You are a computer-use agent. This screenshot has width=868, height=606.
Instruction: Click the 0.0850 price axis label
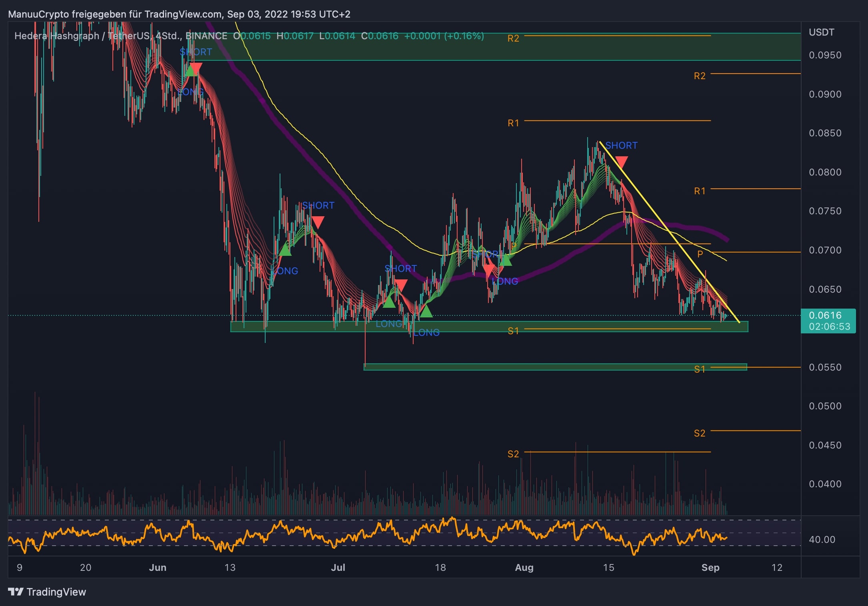825,133
